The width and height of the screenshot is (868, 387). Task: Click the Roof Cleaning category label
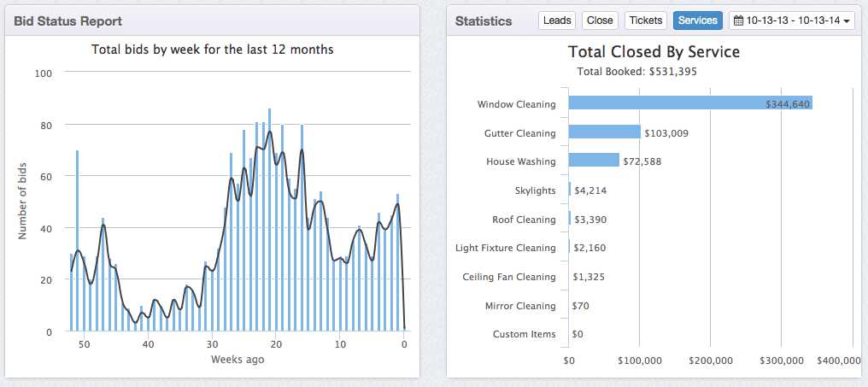[524, 220]
